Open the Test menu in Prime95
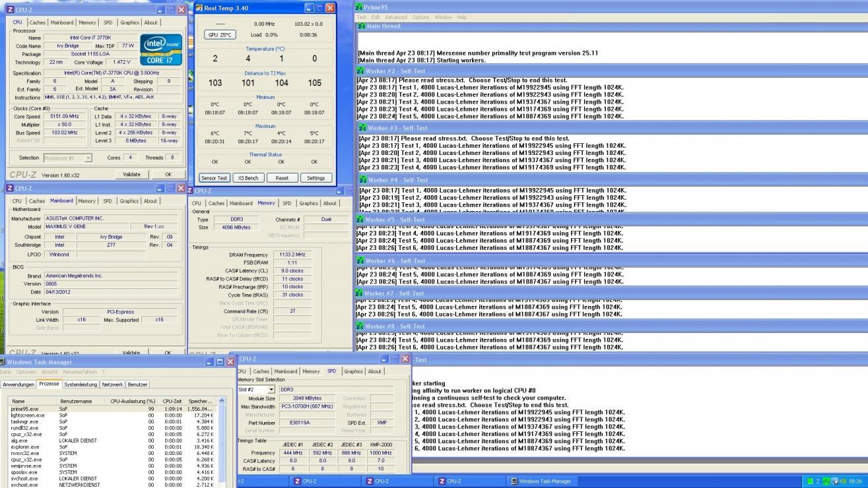868x488 pixels. click(x=361, y=17)
